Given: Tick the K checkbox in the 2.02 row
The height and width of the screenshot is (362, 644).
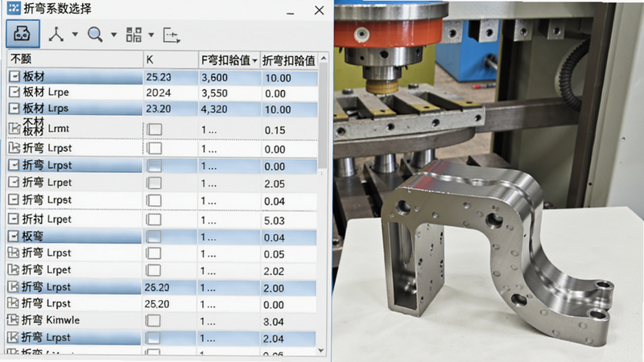Looking at the screenshot, I should pos(154,270).
